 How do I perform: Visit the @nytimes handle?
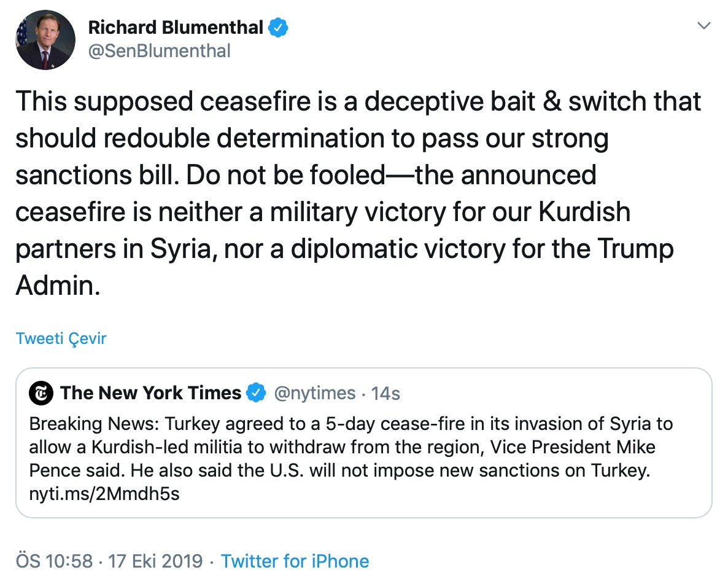click(314, 393)
